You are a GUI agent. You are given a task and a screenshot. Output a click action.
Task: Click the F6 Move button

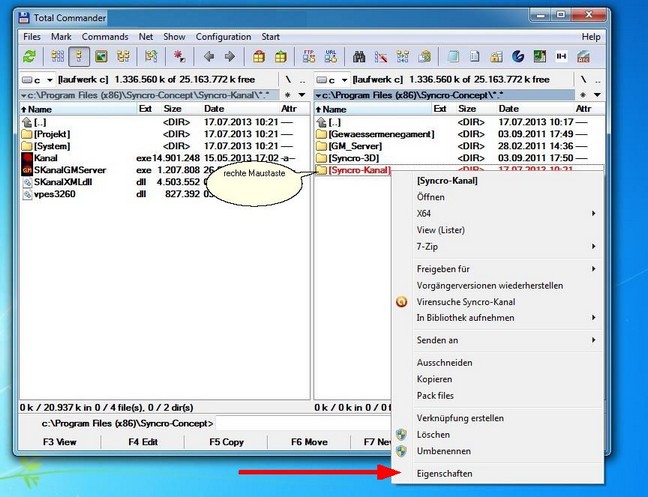[x=309, y=442]
